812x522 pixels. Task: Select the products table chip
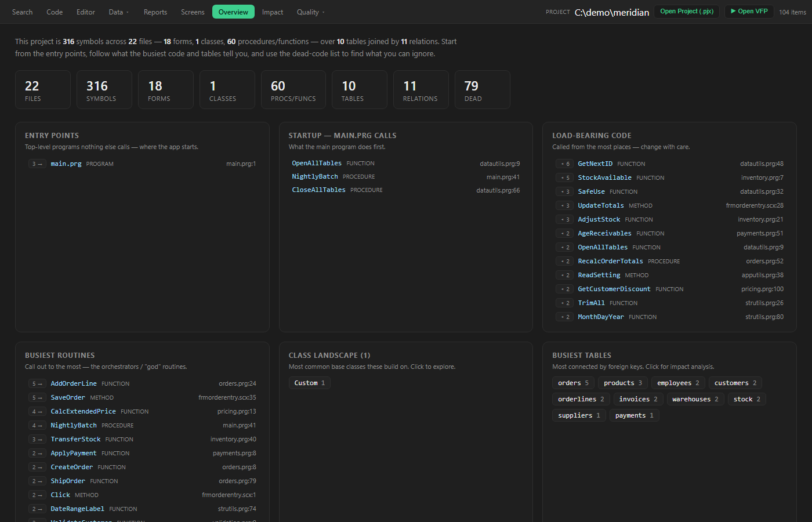tap(623, 383)
